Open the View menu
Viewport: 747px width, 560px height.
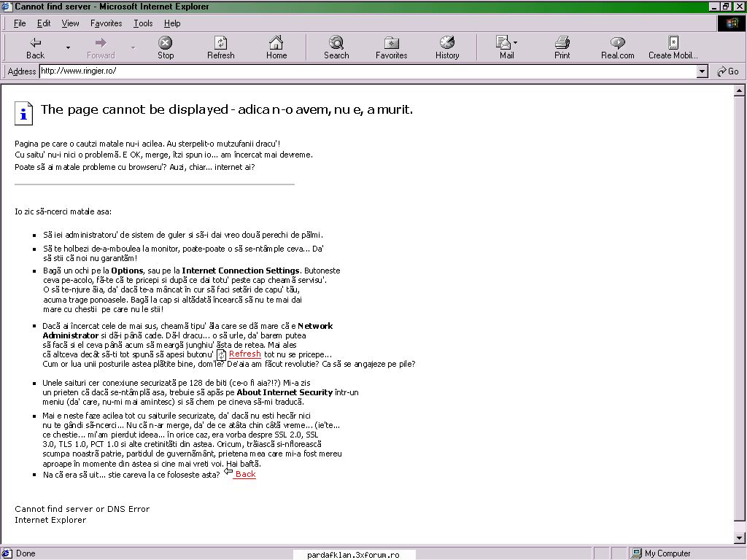(x=70, y=23)
